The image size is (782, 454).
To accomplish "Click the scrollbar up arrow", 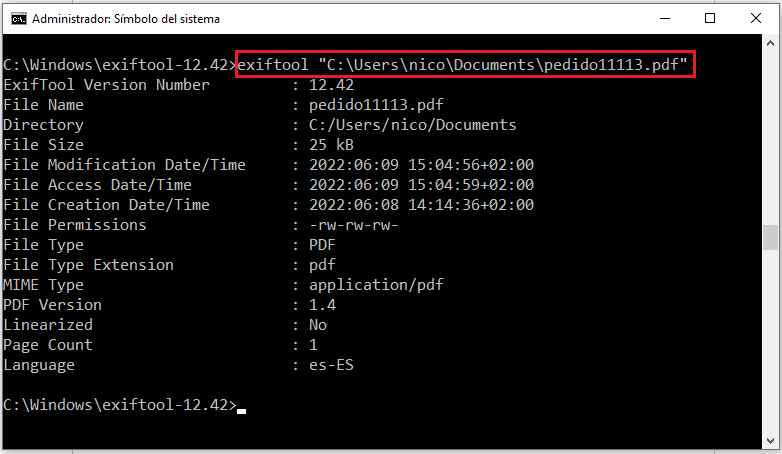I will tap(770, 43).
